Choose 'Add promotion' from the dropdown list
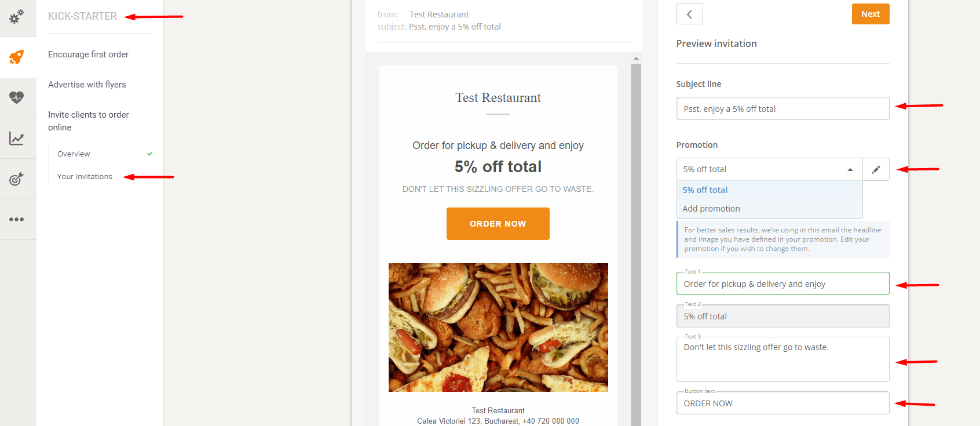Screen dimensions: 980x426 point(711,209)
